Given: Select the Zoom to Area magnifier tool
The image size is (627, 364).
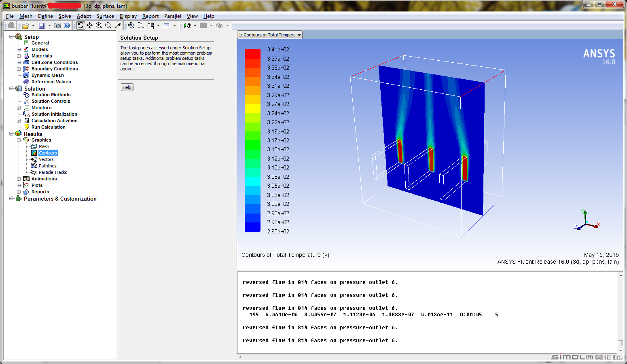Looking at the screenshot, I should [108, 25].
